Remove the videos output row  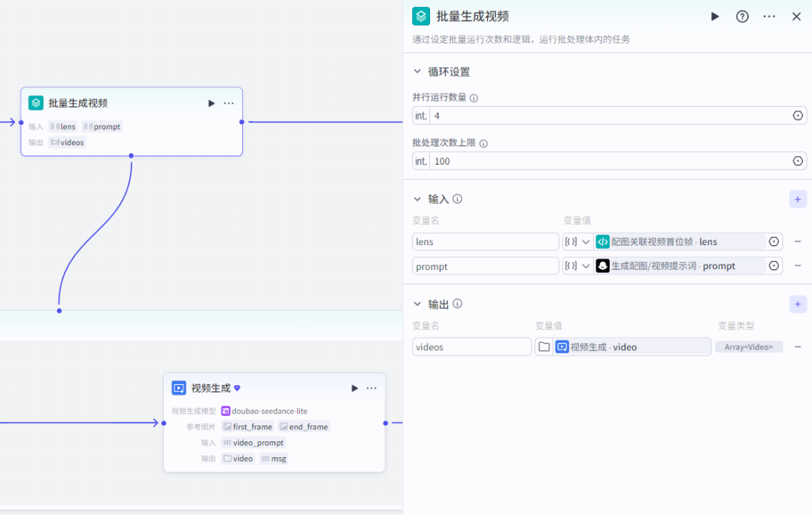click(x=798, y=347)
